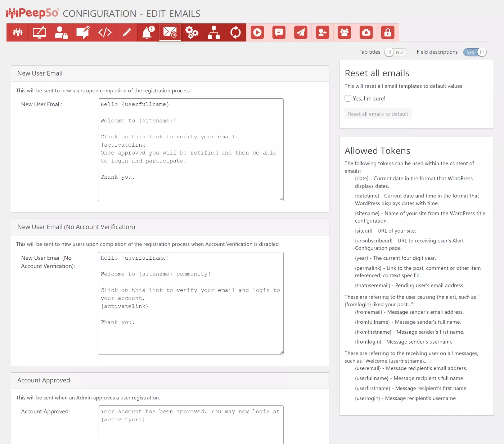504x444 pixels.
Task: Check the "Yes, I'm sure!" checkbox
Action: (x=348, y=98)
